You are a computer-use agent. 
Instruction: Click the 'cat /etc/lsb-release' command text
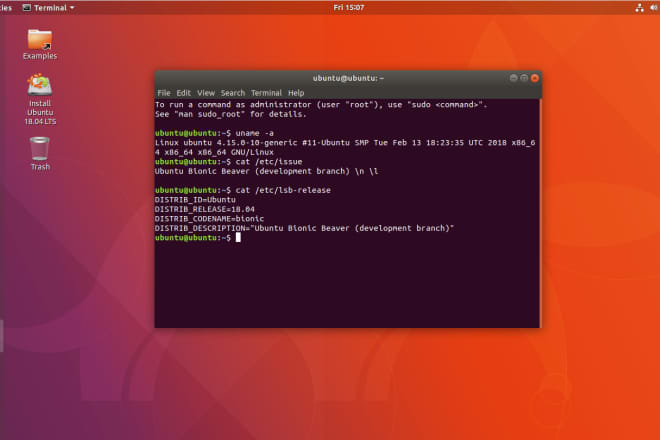coord(283,190)
